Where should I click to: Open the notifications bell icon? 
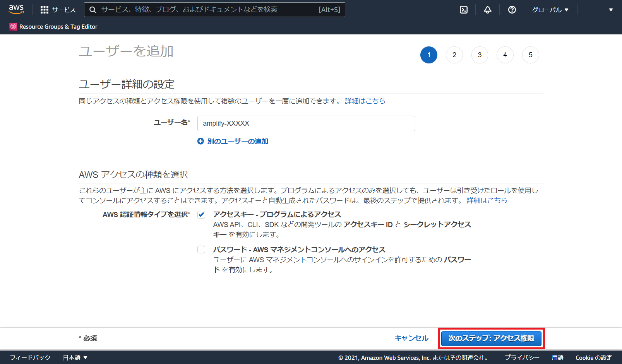point(488,10)
